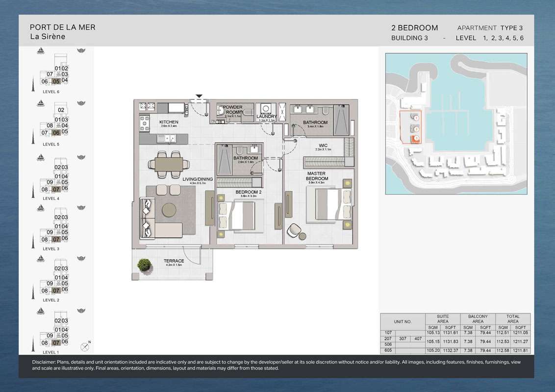Select highlighted unit 05 on Level 6

[x=56, y=81]
